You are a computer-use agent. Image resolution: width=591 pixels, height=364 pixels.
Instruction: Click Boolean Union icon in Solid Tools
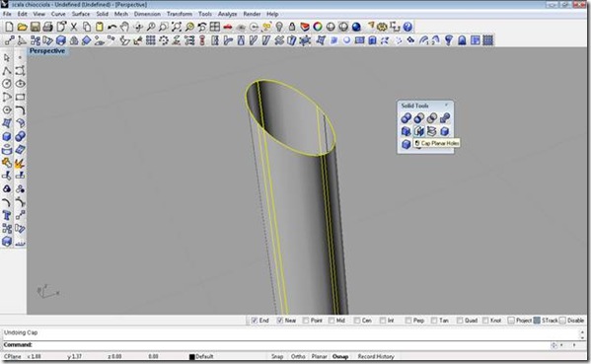(406, 118)
